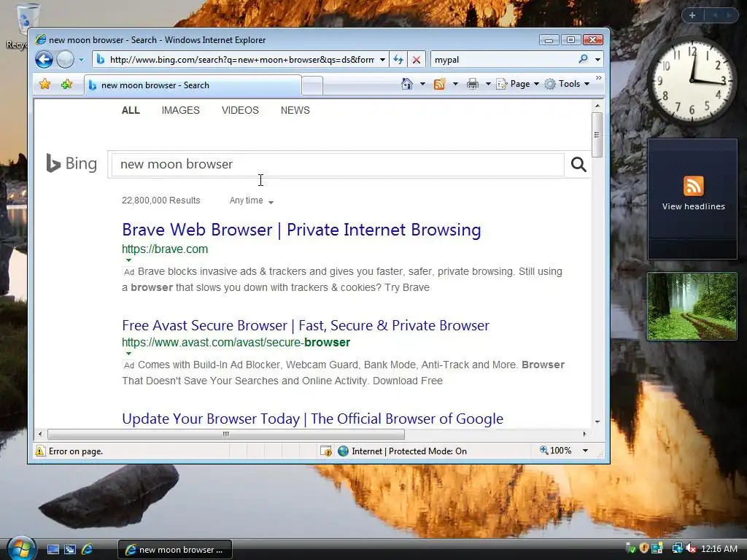Click the Print icon
The width and height of the screenshot is (747, 560).
click(472, 85)
